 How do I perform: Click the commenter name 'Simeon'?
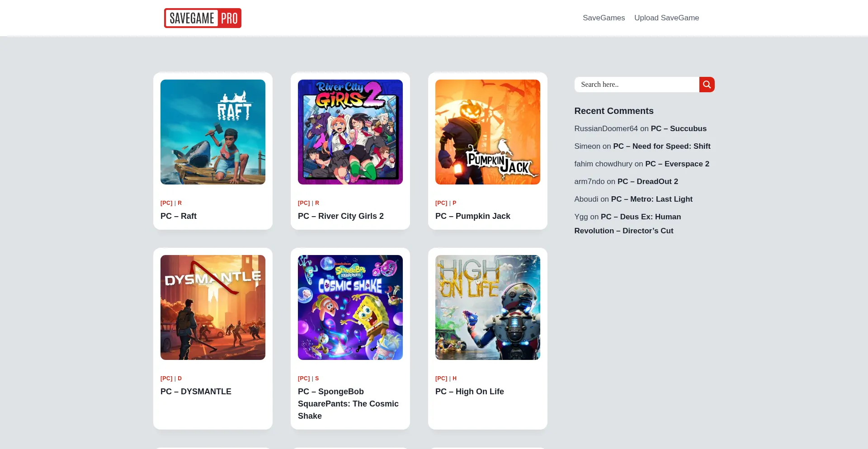tap(587, 146)
